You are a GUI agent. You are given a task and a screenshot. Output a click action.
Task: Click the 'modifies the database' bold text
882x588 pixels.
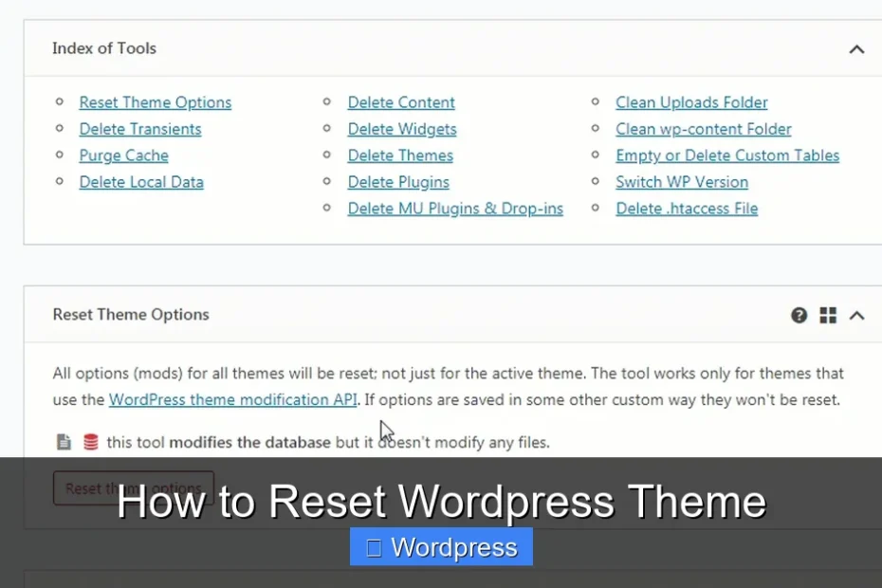[x=249, y=442]
